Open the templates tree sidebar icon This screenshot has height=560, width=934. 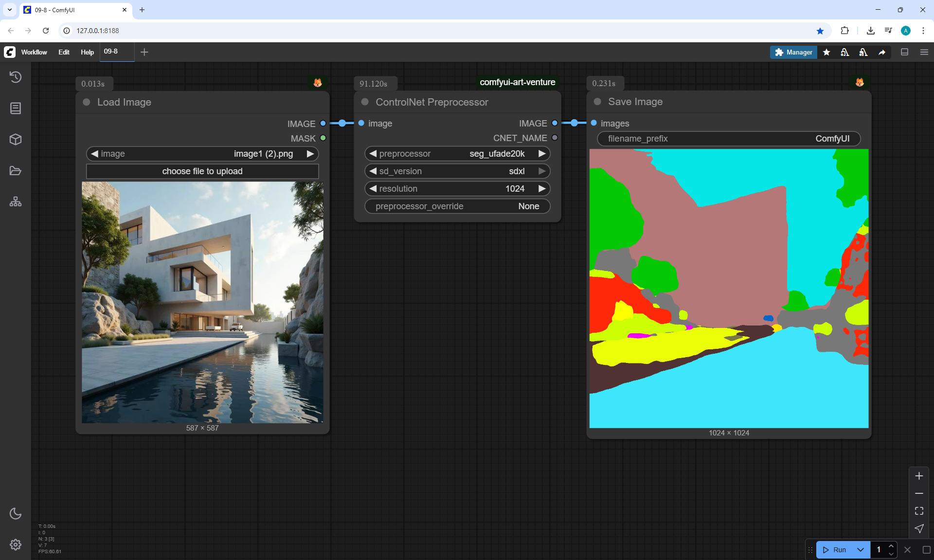[x=16, y=201]
